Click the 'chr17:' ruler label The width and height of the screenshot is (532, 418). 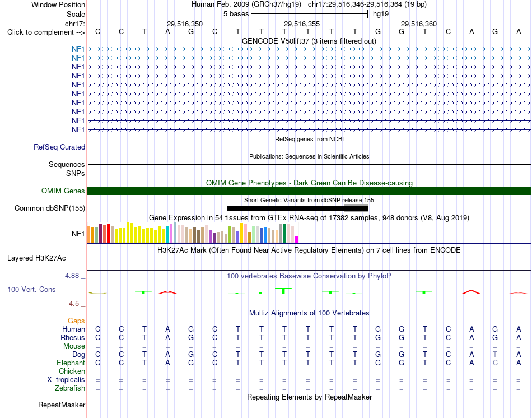(x=74, y=24)
